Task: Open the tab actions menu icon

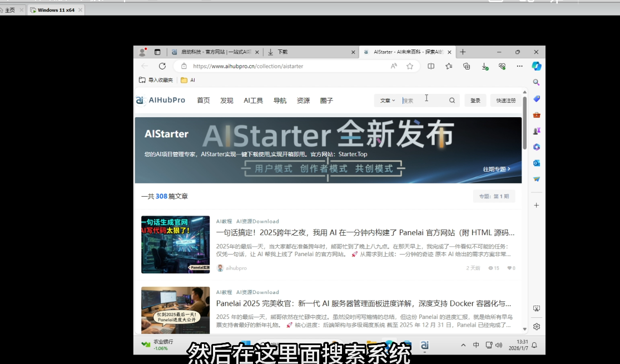Action: 157,52
